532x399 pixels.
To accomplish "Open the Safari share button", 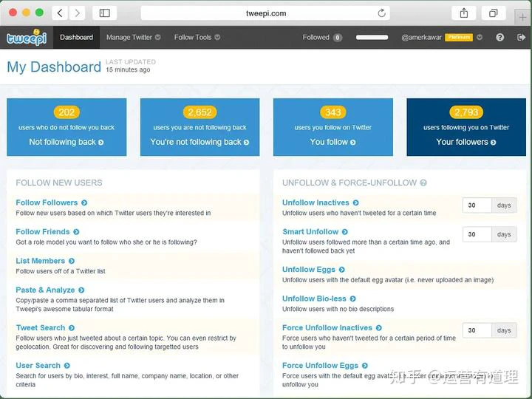I will point(464,13).
